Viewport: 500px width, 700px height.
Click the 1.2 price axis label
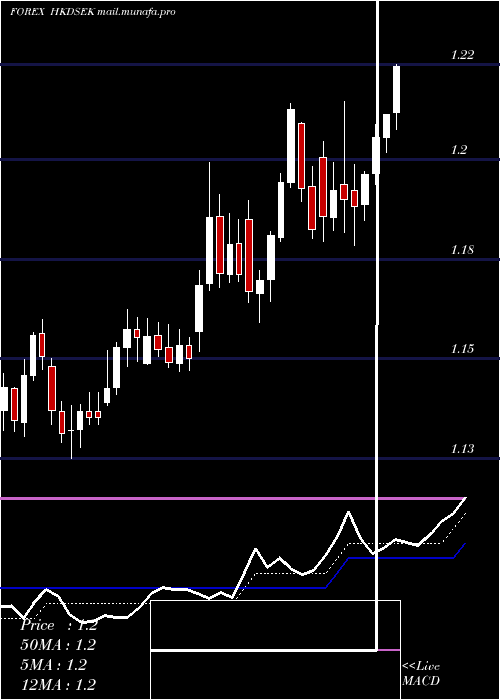[459, 150]
